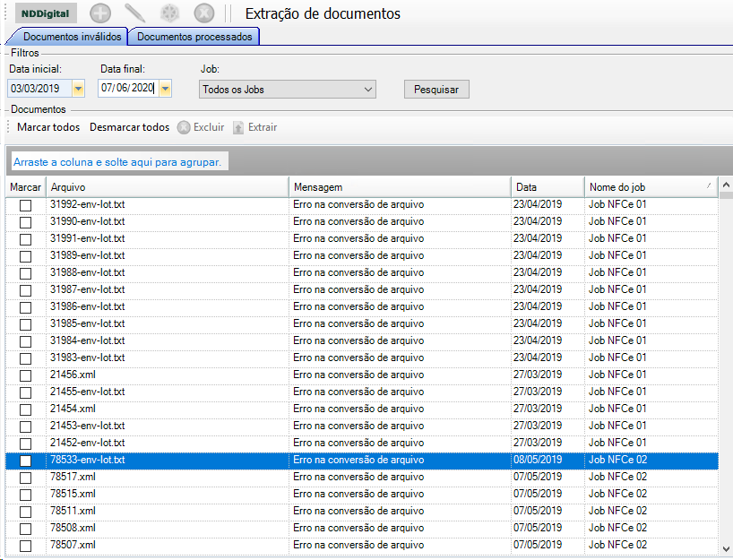This screenshot has height=560, width=733.
Task: Select the Documentos inválidos tab
Action: coord(66,37)
